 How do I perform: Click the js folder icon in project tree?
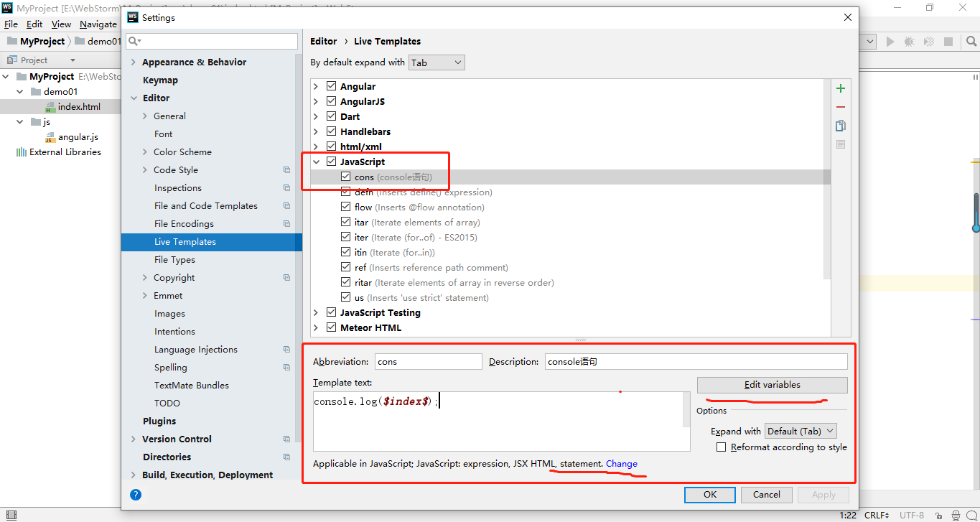36,122
